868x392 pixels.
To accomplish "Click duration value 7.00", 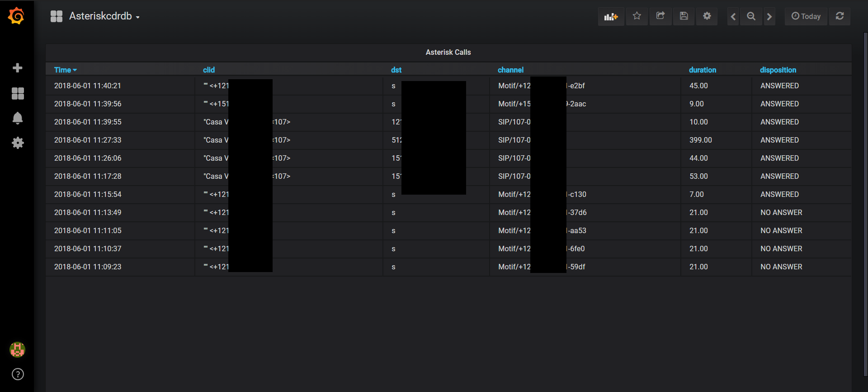I will coord(697,195).
